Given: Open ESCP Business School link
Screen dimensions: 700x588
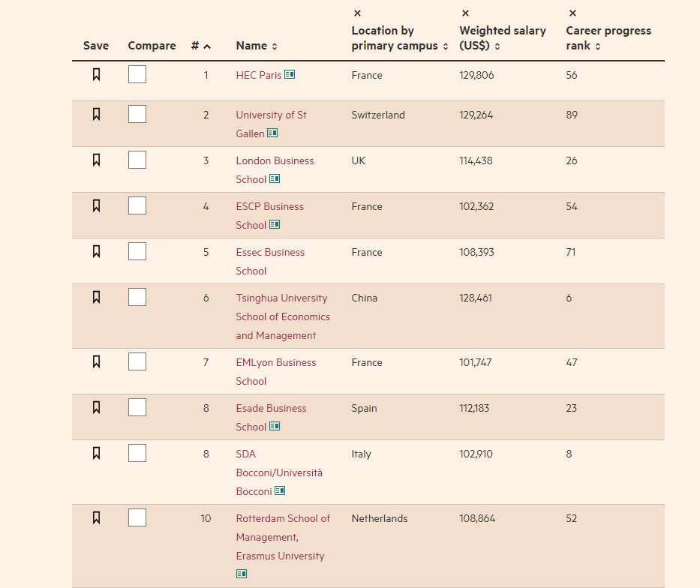Looking at the screenshot, I should pyautogui.click(x=269, y=215).
